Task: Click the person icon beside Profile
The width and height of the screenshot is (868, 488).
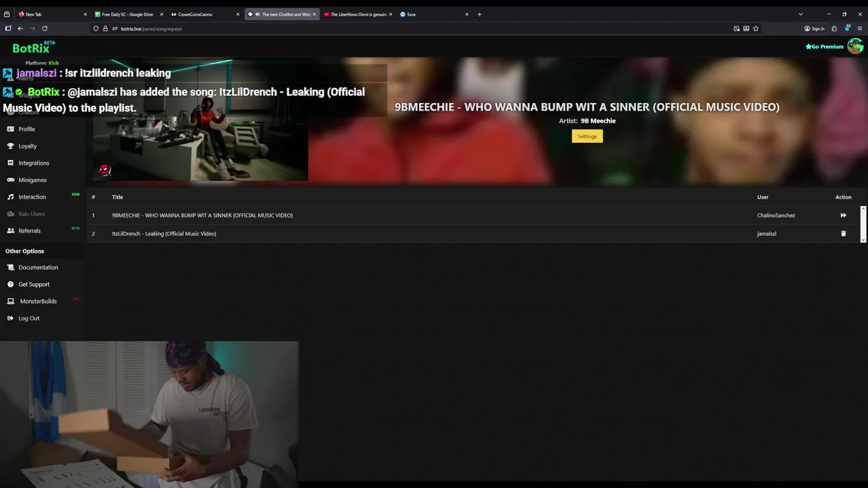Action: (x=10, y=129)
